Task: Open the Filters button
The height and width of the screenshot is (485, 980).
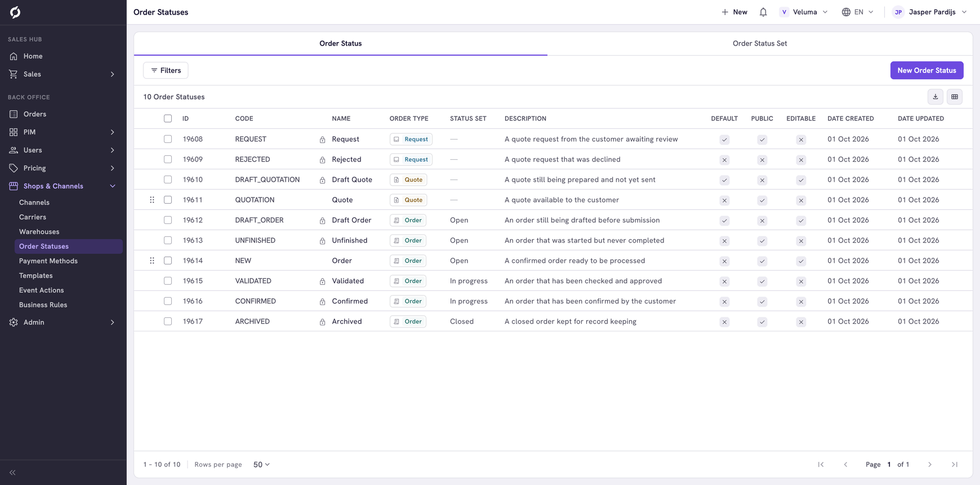Action: [x=166, y=70]
